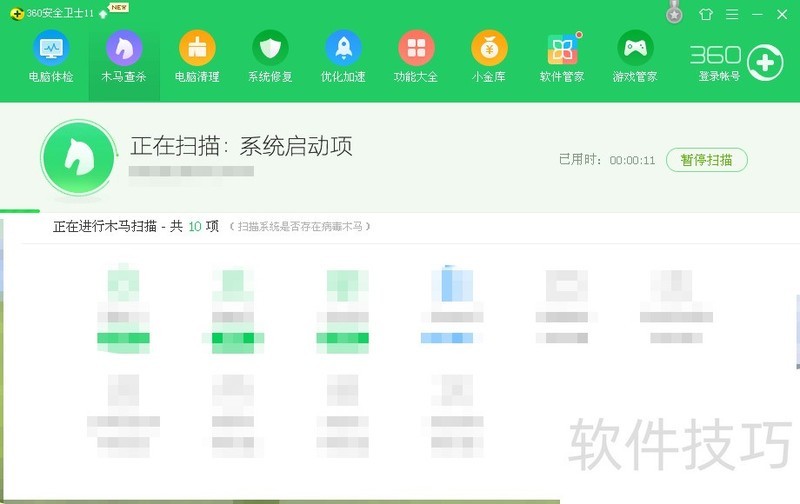Screen dimensions: 800x504
Task: Open 功能大全 grid icon
Action: point(416,49)
